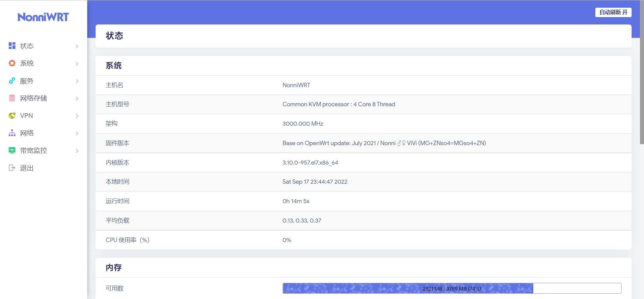Click the NonniWRT logo link
644x299 pixels.
coord(43,17)
